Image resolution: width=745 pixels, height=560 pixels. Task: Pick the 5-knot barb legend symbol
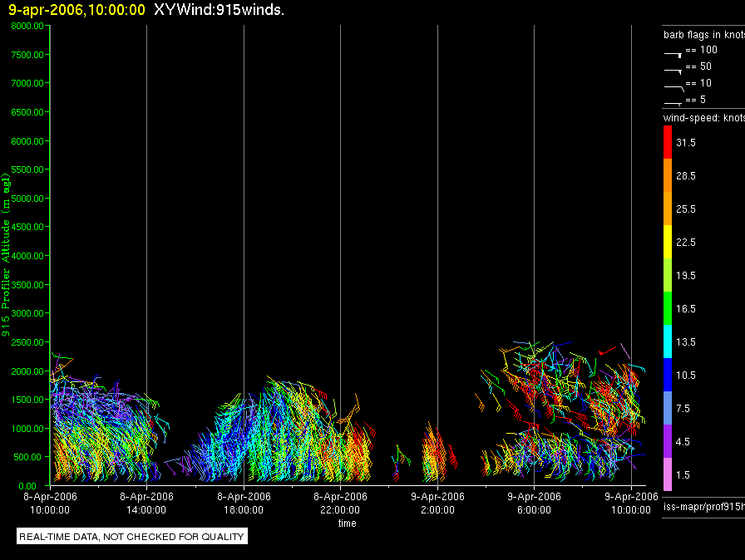[x=673, y=102]
